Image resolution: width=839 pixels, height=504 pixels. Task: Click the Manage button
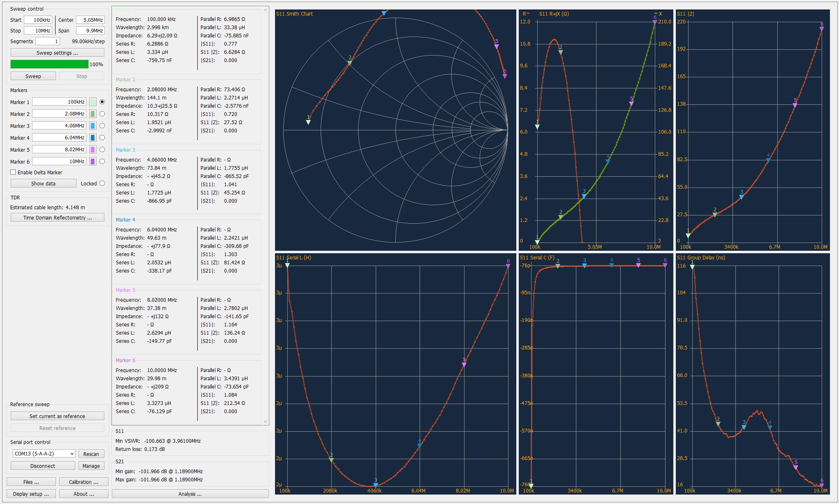coord(91,466)
